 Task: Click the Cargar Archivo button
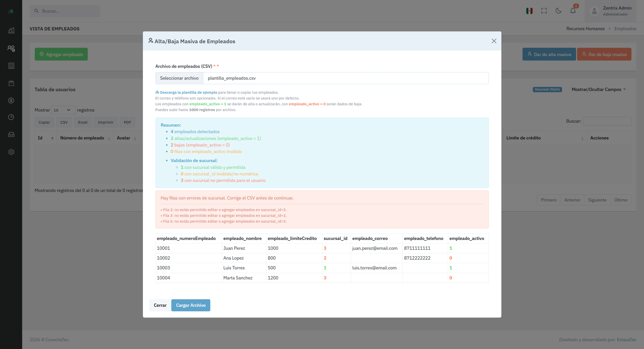[191, 305]
